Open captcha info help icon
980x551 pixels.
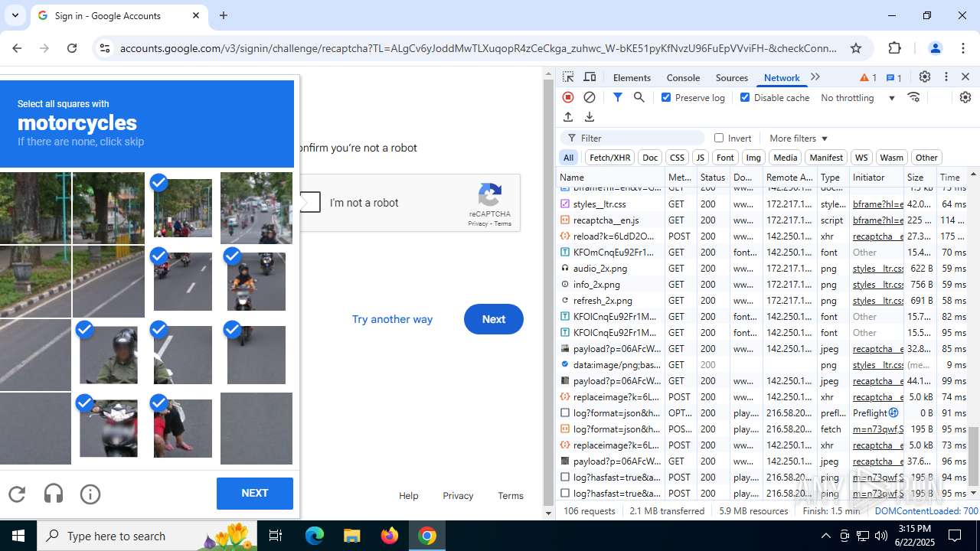tap(90, 494)
